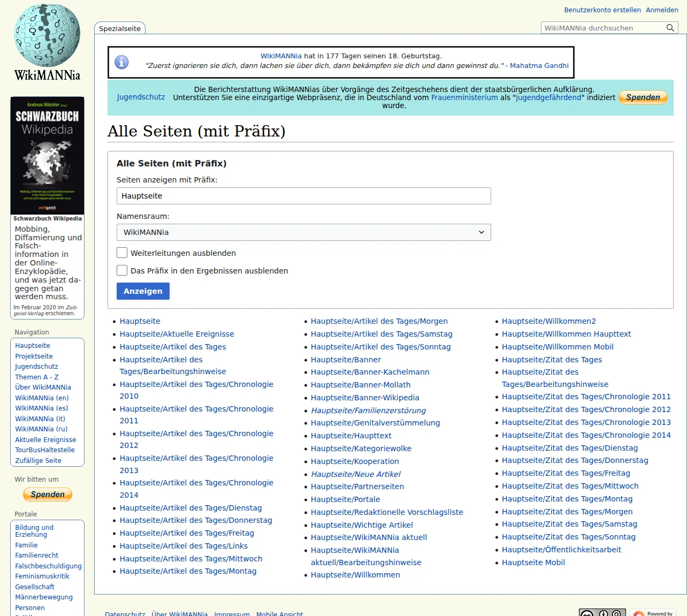Switch to WikiMANNia (es)

click(x=42, y=408)
